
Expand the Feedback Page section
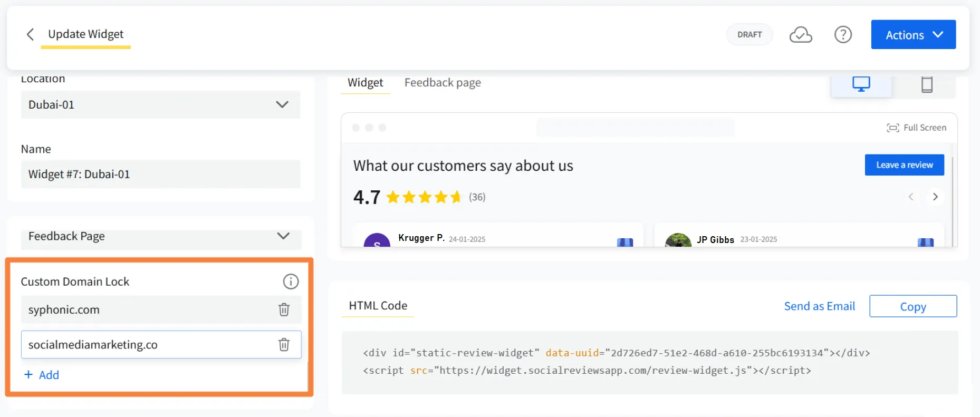160,236
